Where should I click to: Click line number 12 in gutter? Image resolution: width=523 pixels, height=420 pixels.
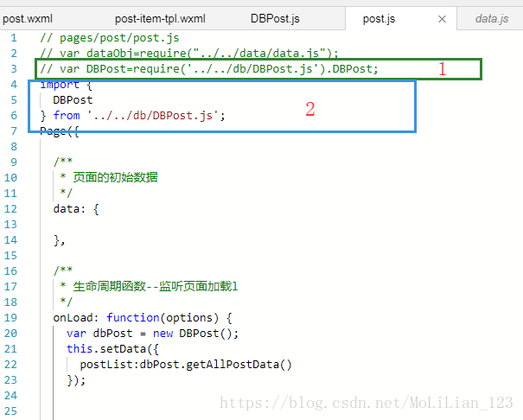click(x=10, y=208)
